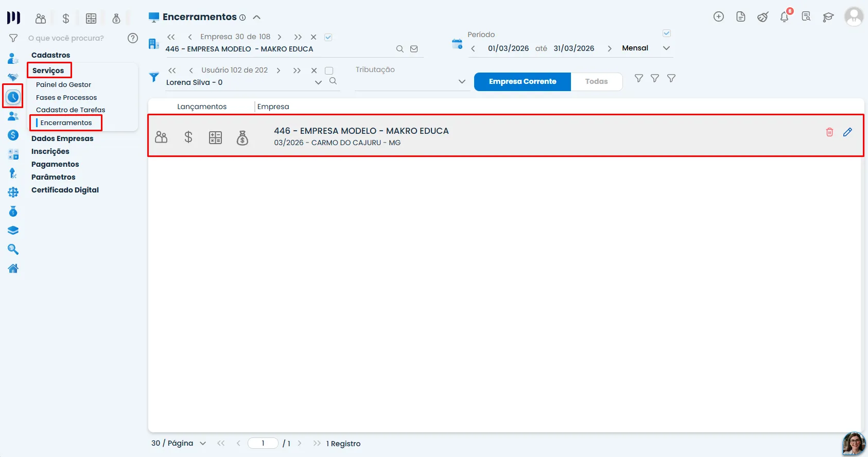Open the stacked layers icon in the sidebar
The height and width of the screenshot is (457, 868).
13,231
